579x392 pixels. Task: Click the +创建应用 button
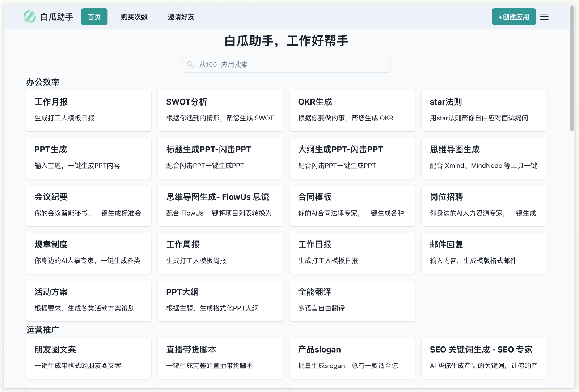[x=514, y=16]
